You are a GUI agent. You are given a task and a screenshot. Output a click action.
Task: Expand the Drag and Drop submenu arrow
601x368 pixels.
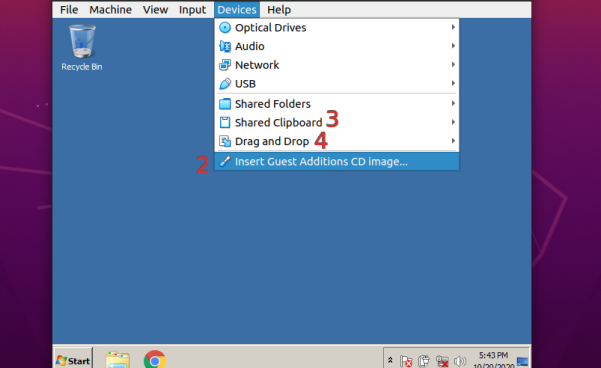pos(453,141)
